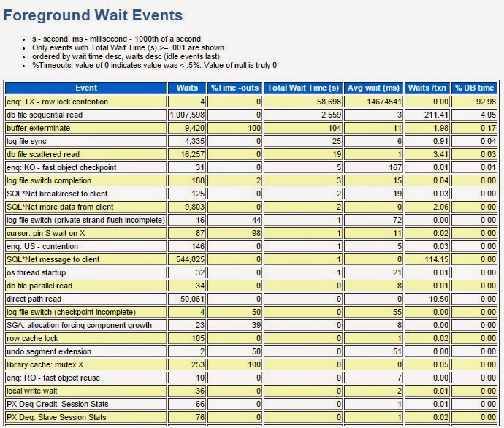Select the 'local write wait' event

[x=86, y=391]
